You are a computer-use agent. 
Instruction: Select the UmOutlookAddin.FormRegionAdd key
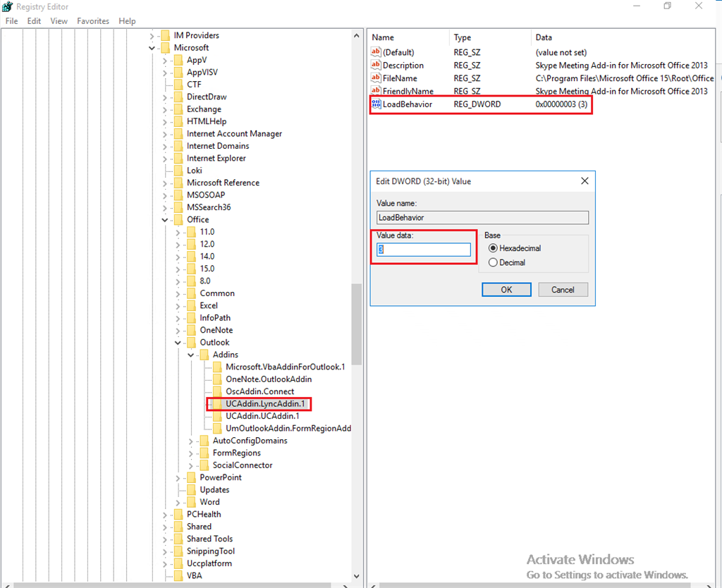(x=288, y=428)
